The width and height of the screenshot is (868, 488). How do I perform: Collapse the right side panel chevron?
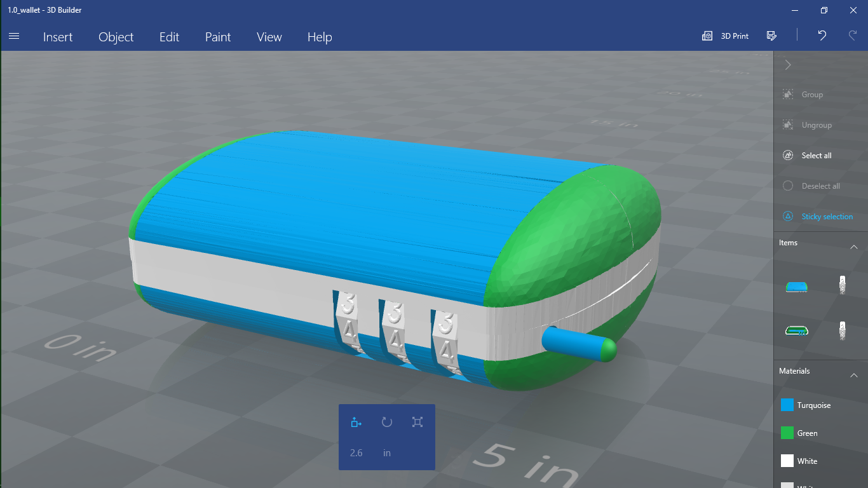pyautogui.click(x=788, y=65)
